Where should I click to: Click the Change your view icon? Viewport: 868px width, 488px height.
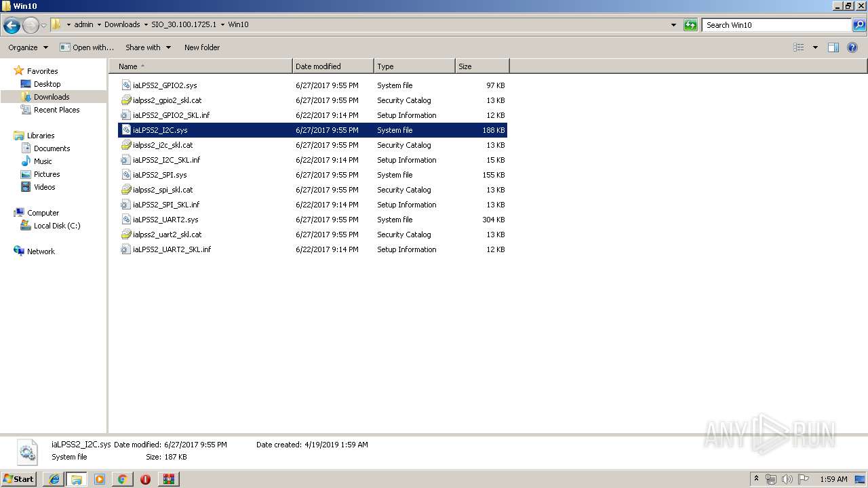point(799,47)
